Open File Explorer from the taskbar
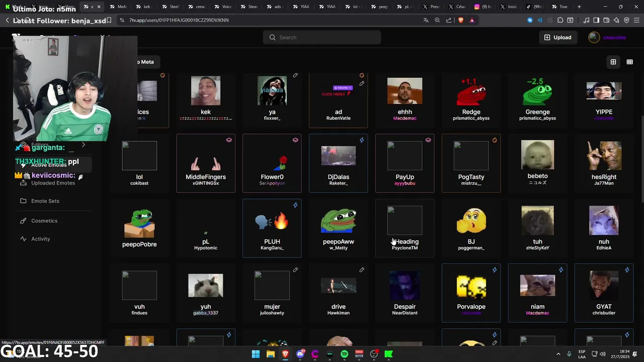The width and height of the screenshot is (644, 362). click(x=270, y=354)
